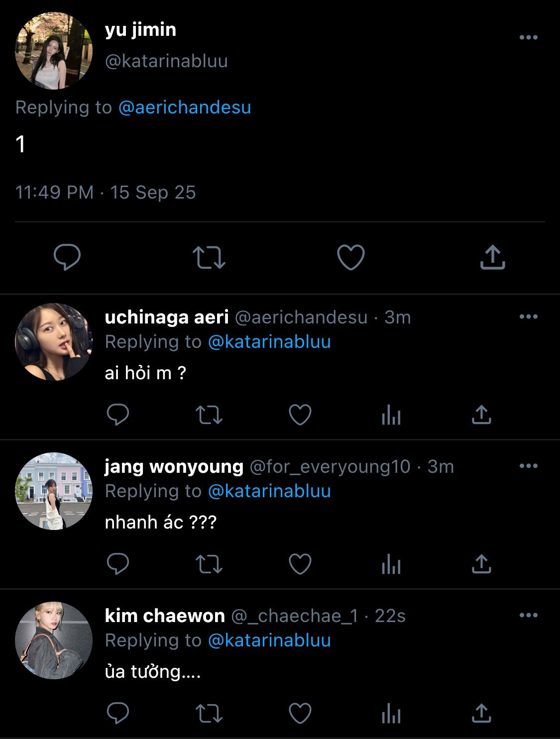Share yu jimin's main tweet
The width and height of the screenshot is (560, 739).
coord(492,257)
